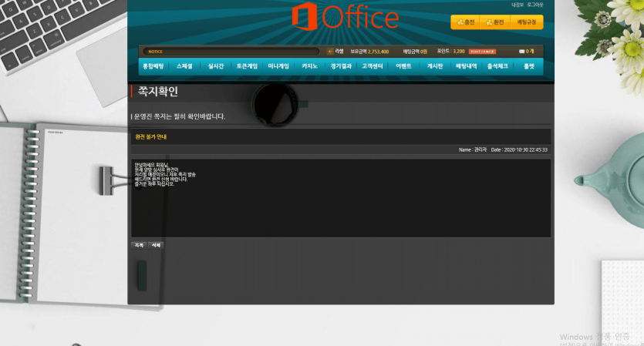The width and height of the screenshot is (644, 346).
Task: Click the 환전 button
Action: pos(495,22)
